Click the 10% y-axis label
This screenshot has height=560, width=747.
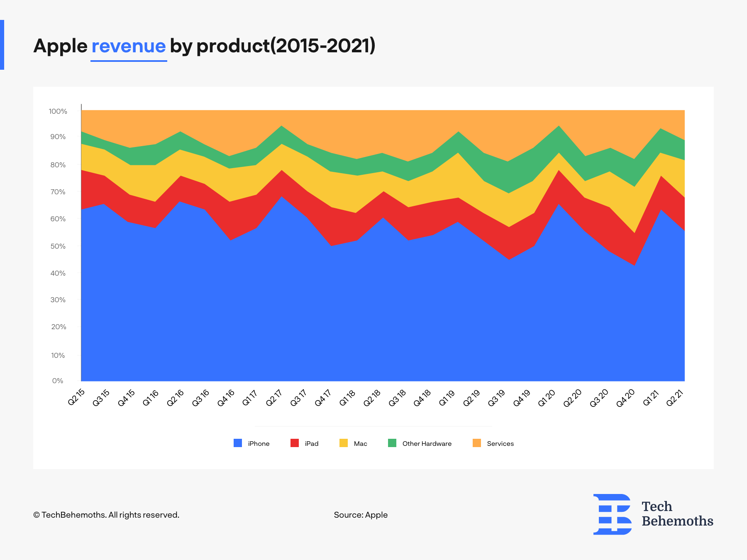click(58, 355)
